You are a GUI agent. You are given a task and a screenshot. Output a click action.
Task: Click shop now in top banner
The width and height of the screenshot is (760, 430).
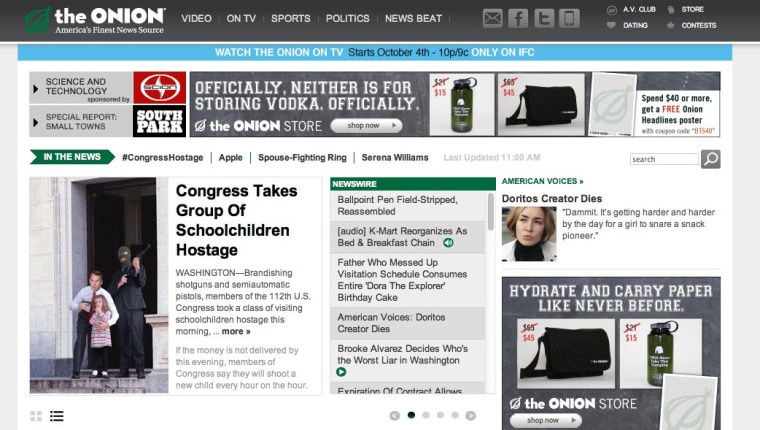coord(366,126)
